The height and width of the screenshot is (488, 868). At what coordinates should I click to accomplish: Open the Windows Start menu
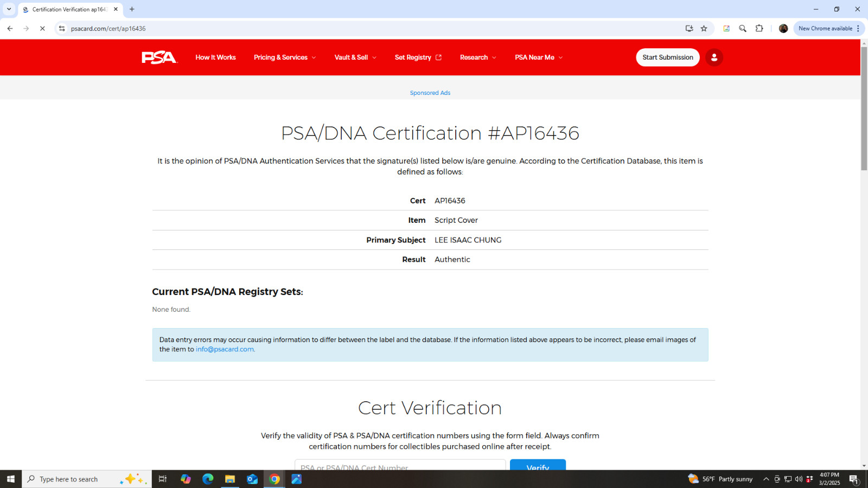tap(11, 479)
